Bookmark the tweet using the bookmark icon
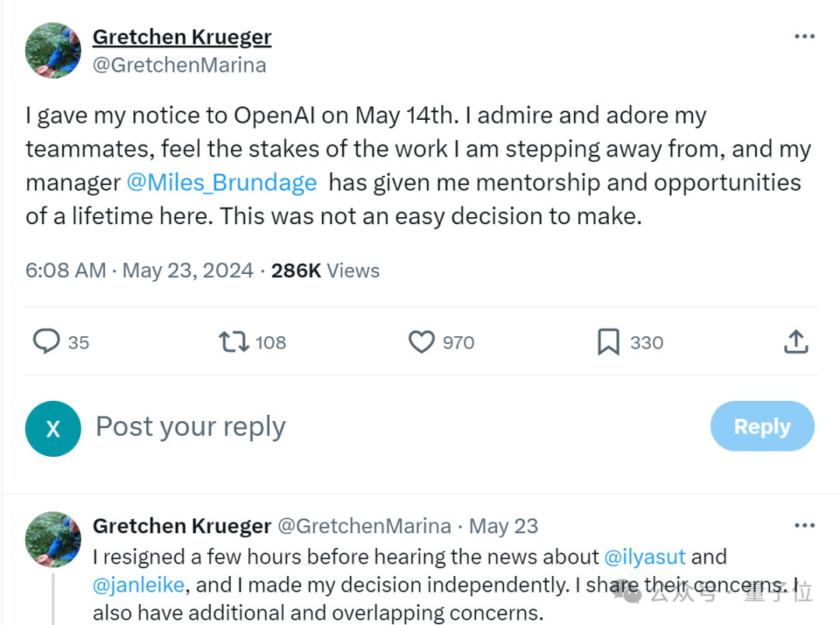840x625 pixels. click(x=608, y=342)
